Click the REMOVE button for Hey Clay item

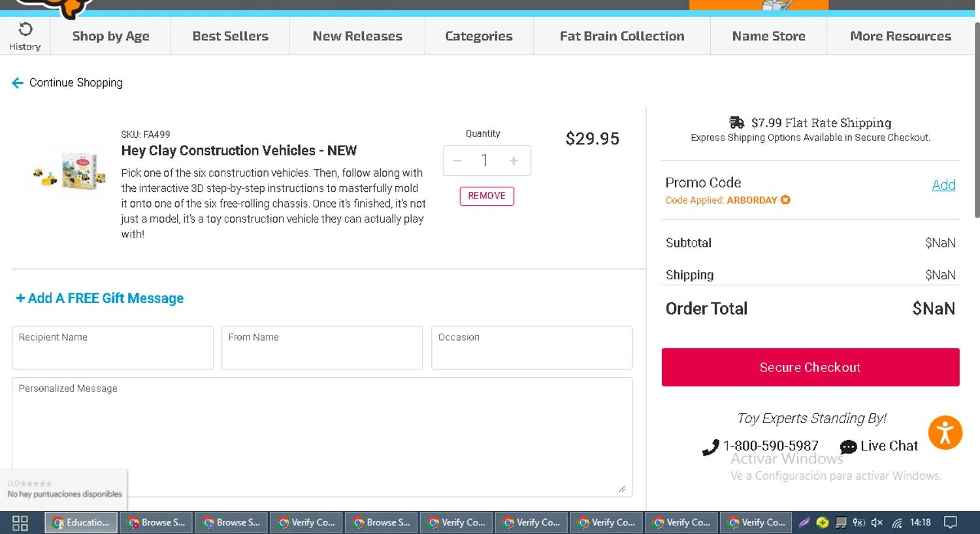(x=487, y=196)
